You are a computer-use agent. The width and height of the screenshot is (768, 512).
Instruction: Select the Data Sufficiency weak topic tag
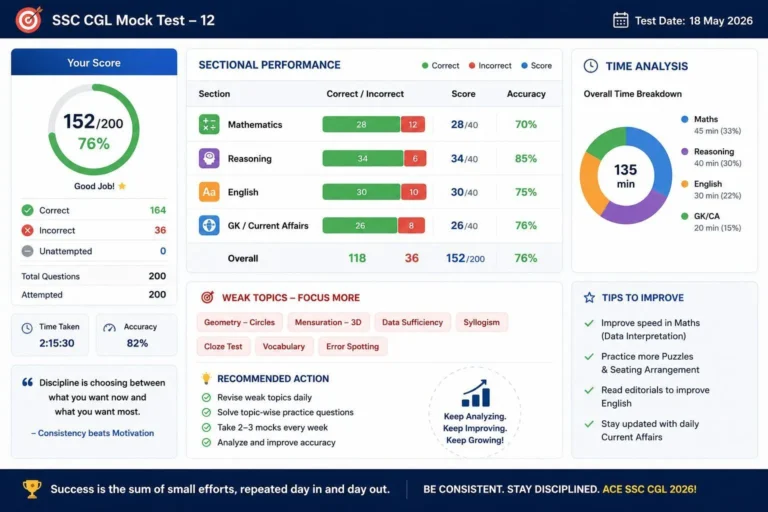point(412,322)
